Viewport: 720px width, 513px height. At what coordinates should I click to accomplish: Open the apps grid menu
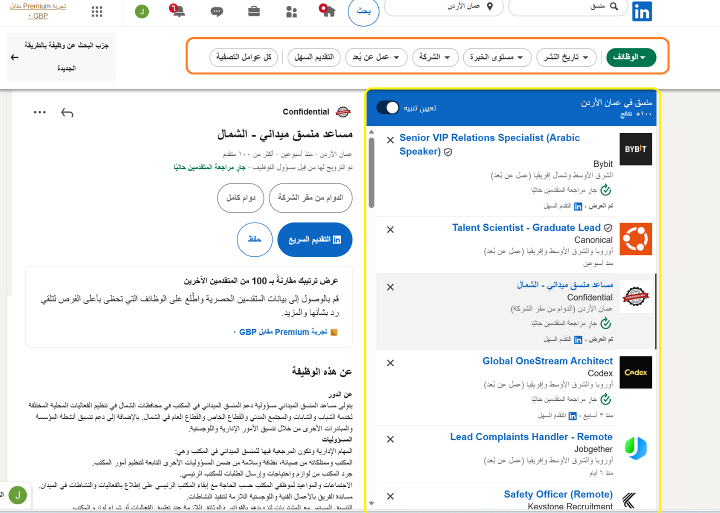pos(97,11)
